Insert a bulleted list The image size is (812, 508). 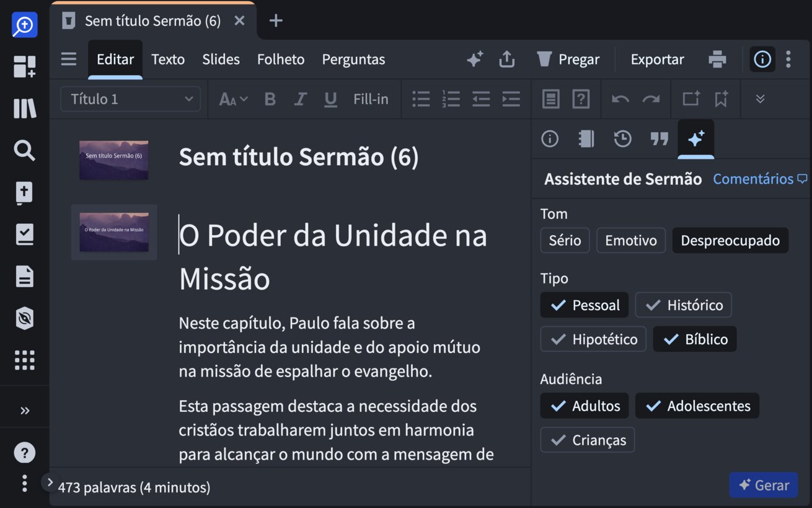[421, 99]
